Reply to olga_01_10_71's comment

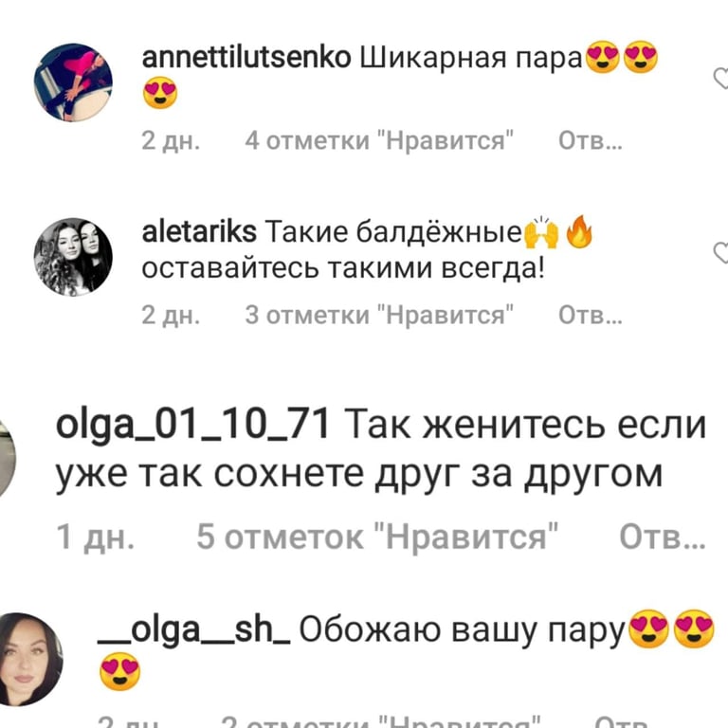(x=663, y=537)
